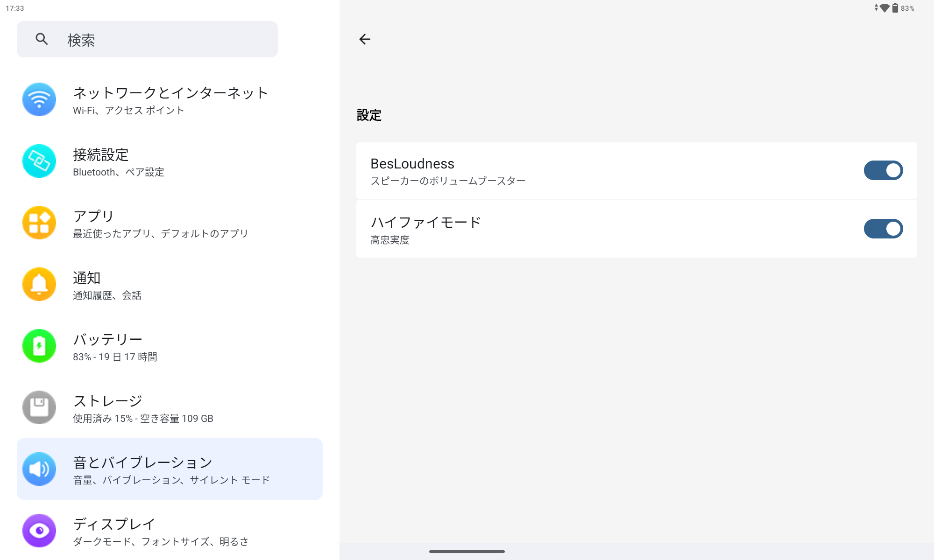
Task: Open the purple display eye icon
Action: coord(39,531)
